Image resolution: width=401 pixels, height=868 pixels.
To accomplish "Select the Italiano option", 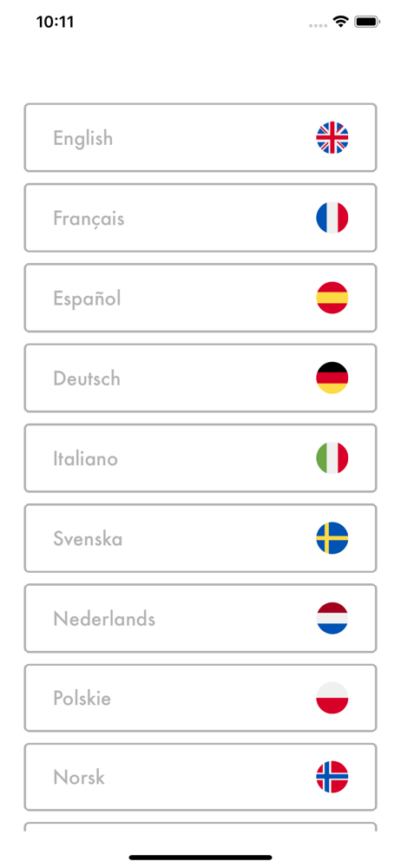I will tap(200, 457).
